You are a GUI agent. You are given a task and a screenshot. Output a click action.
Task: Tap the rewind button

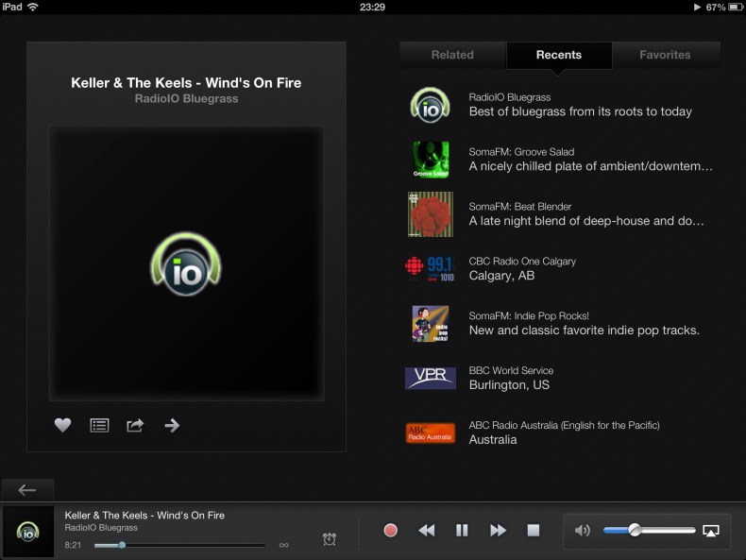click(x=427, y=531)
